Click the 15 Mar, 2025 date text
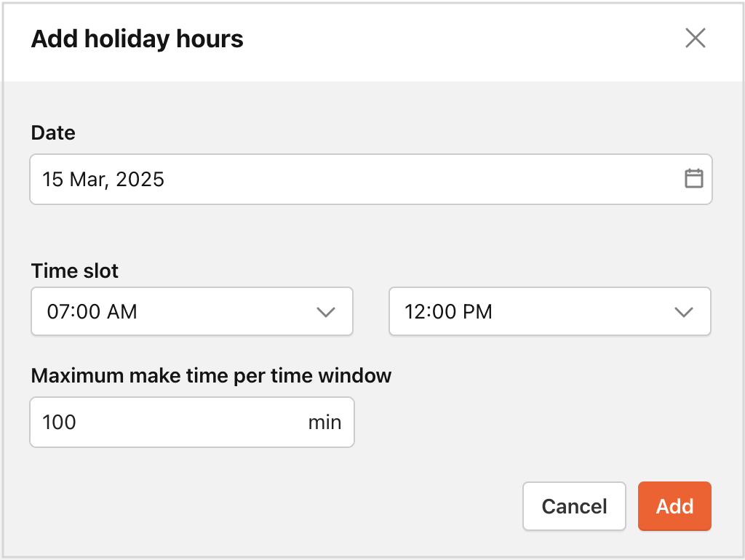 click(x=103, y=180)
